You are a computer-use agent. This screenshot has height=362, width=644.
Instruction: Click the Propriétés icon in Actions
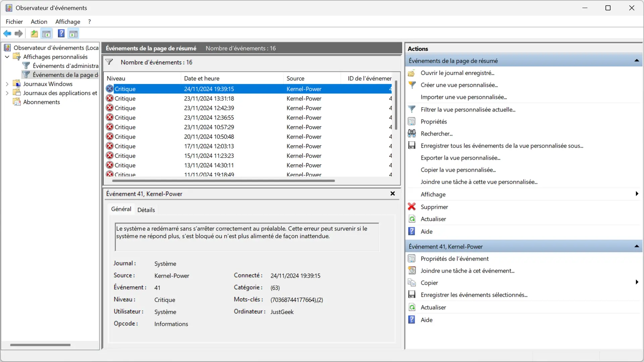pos(412,122)
